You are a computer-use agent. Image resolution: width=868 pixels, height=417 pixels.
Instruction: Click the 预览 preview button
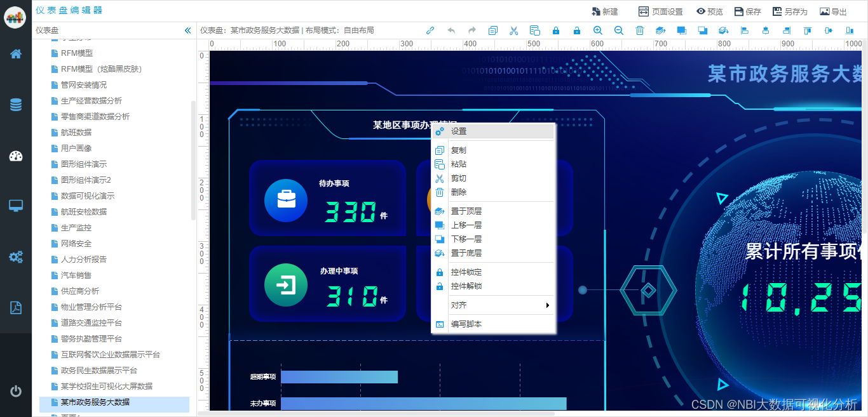(x=710, y=11)
